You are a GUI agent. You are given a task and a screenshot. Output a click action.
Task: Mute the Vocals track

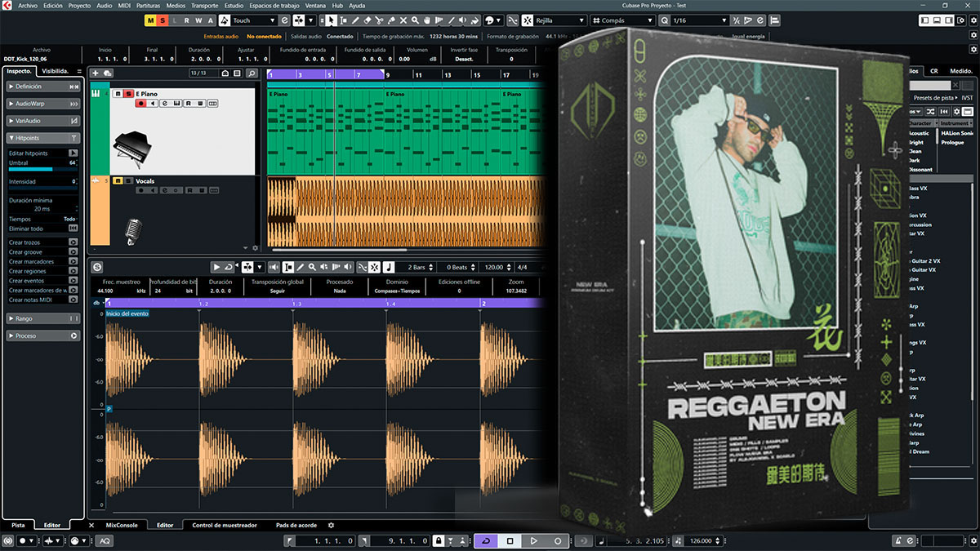click(118, 181)
